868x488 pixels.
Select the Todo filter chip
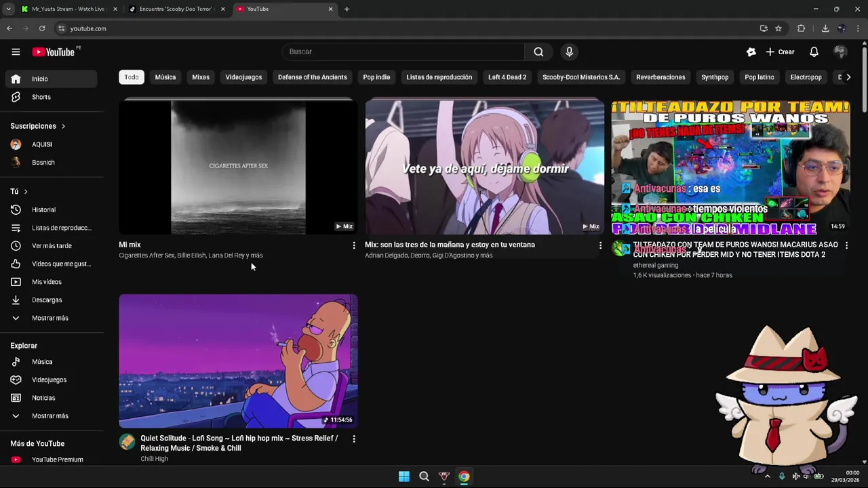[x=132, y=77]
